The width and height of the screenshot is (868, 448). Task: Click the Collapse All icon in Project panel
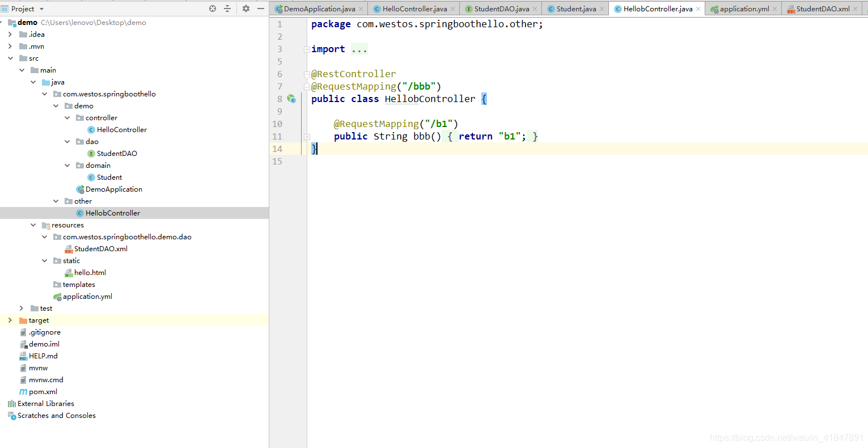click(228, 9)
